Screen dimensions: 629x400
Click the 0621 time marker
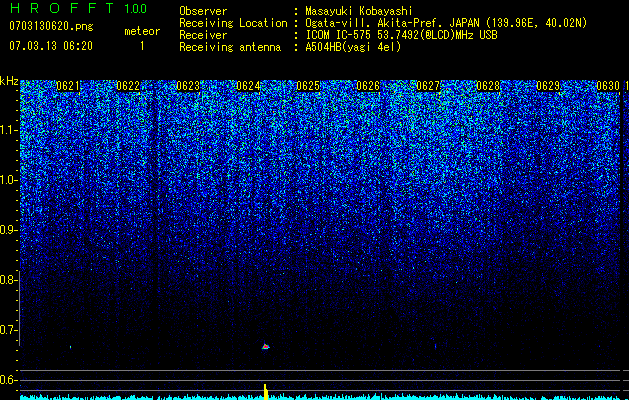click(x=68, y=86)
